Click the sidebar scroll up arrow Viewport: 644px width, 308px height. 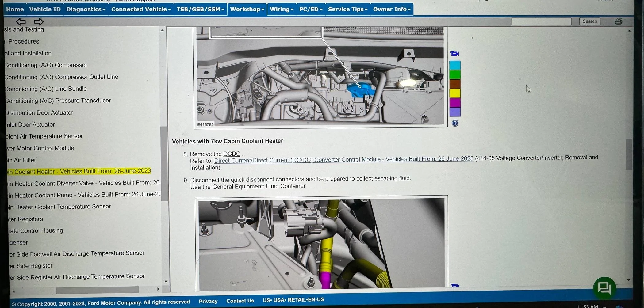point(163,30)
